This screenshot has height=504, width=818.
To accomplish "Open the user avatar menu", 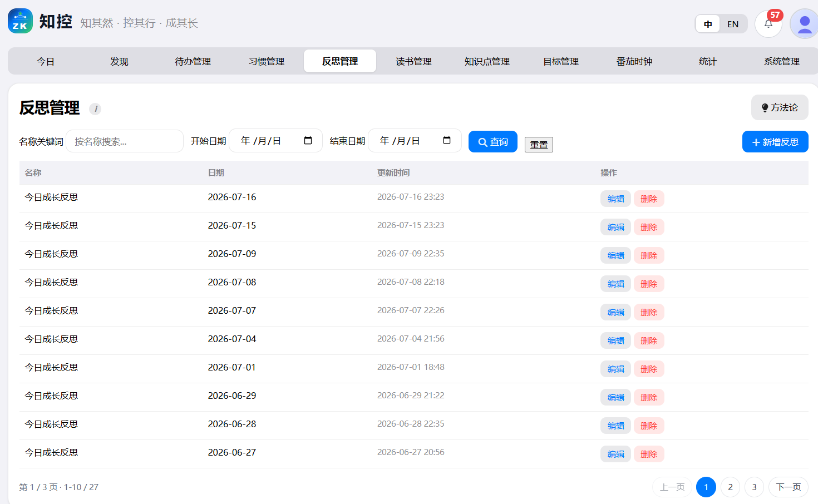I will point(804,24).
